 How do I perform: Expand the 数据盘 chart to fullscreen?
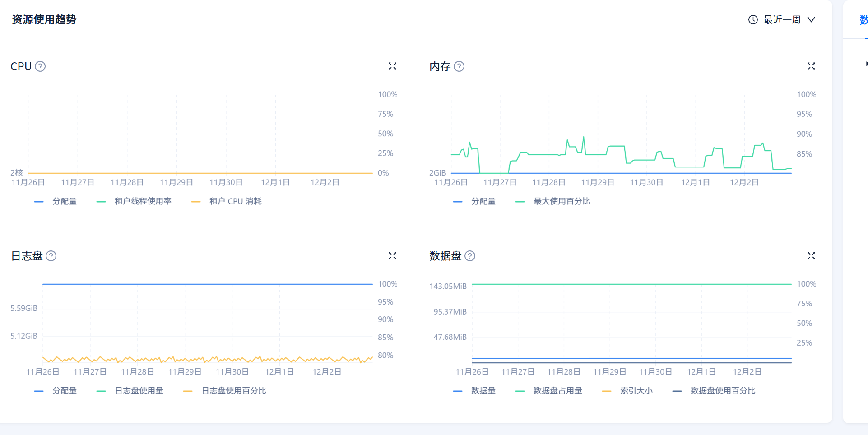[x=811, y=256]
